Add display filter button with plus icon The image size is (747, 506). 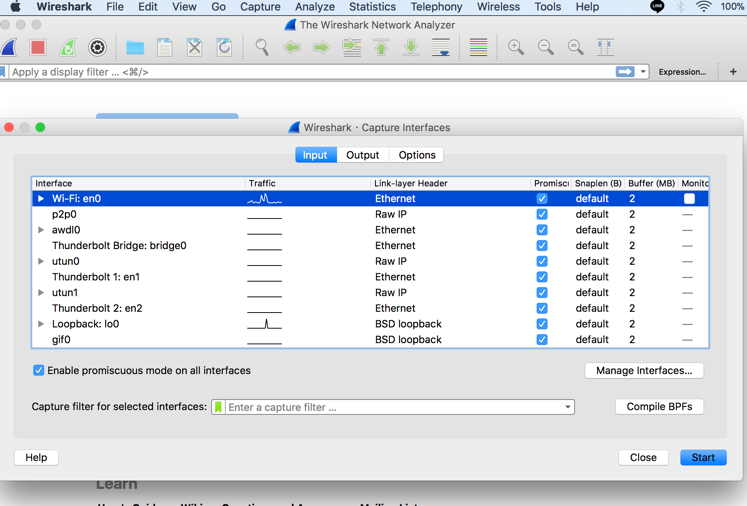733,72
